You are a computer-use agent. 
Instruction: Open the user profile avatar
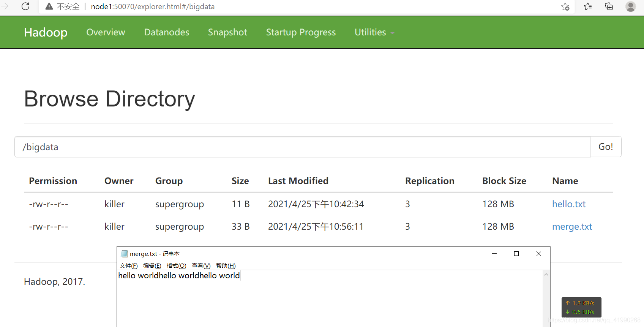pyautogui.click(x=631, y=6)
